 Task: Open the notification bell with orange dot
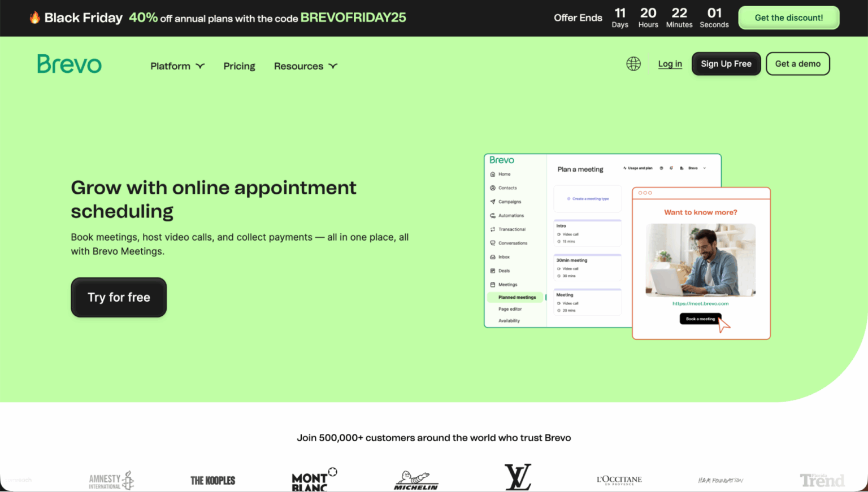coord(671,168)
